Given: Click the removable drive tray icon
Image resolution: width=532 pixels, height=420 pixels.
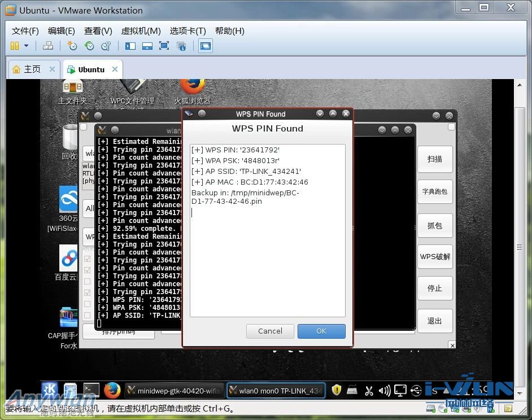Looking at the screenshot, I should 352,391.
